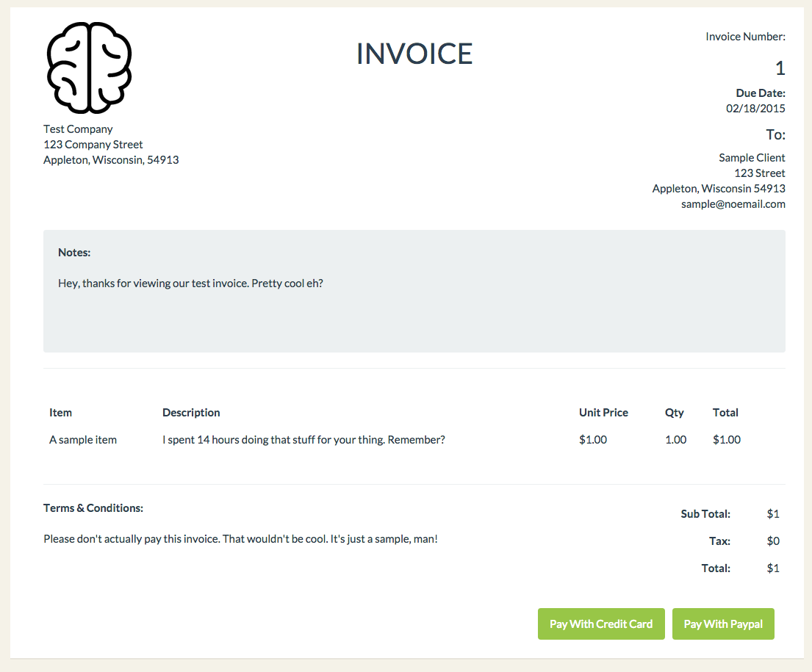
Task: Select the item named A sample item
Action: point(83,439)
